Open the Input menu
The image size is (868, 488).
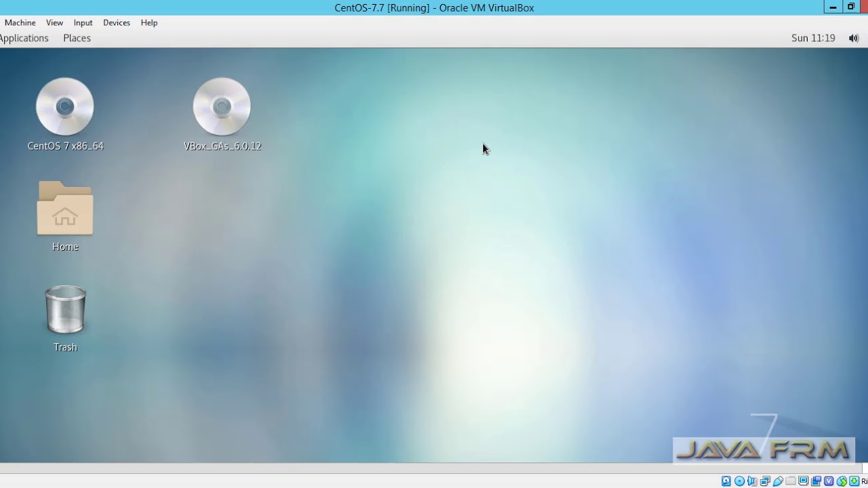pos(83,22)
